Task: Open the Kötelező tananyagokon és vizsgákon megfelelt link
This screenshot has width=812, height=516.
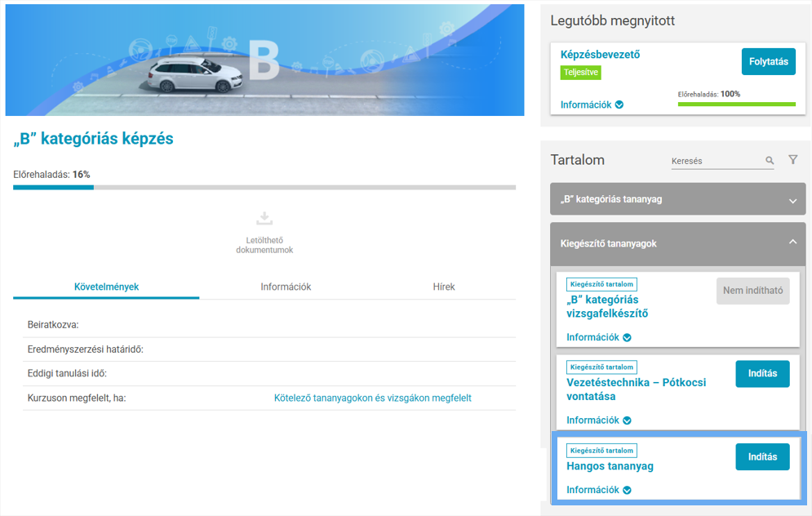Action: click(x=372, y=398)
